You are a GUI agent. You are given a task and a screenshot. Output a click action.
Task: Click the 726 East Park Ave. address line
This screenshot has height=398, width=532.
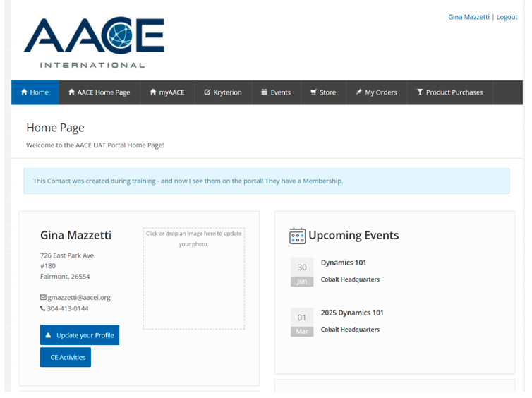click(x=68, y=255)
